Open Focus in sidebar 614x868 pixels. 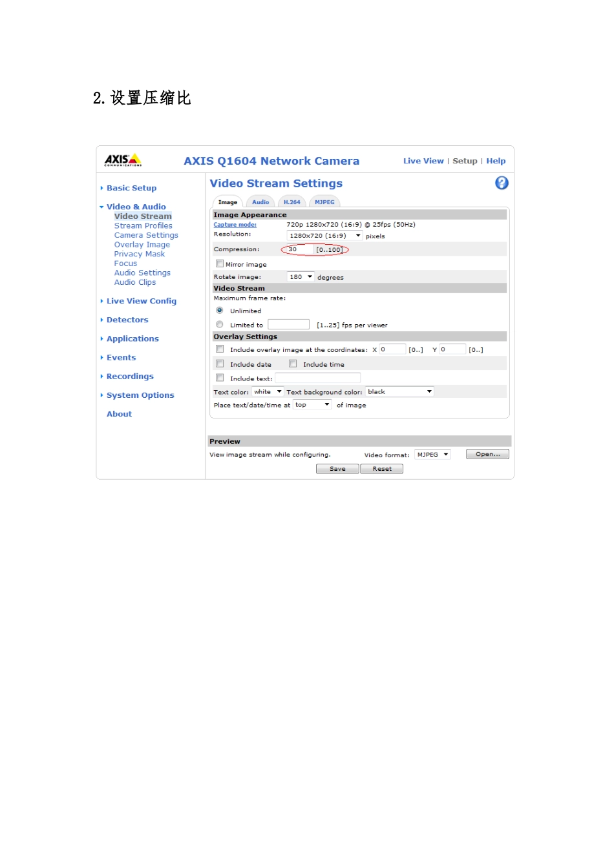pos(125,263)
